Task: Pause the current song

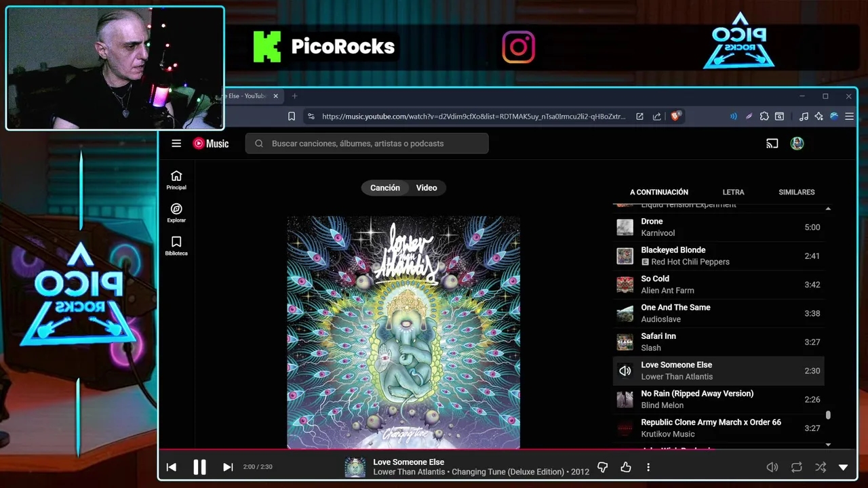Action: tap(199, 467)
